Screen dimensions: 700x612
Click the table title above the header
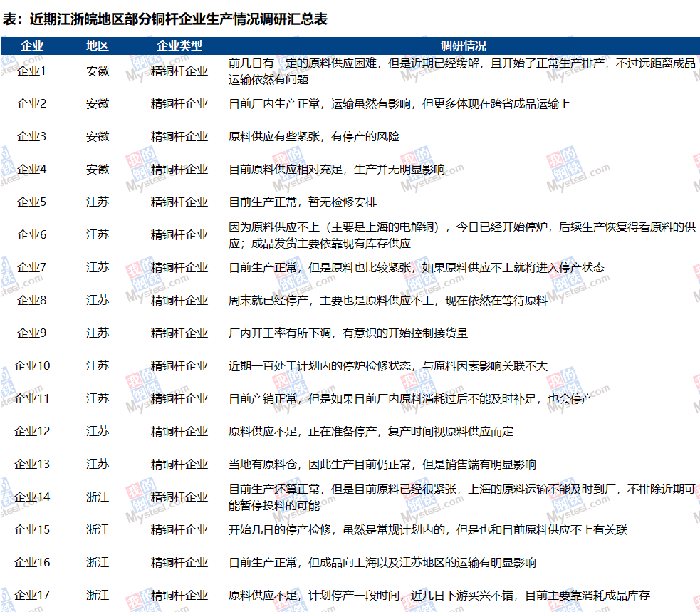click(x=165, y=19)
